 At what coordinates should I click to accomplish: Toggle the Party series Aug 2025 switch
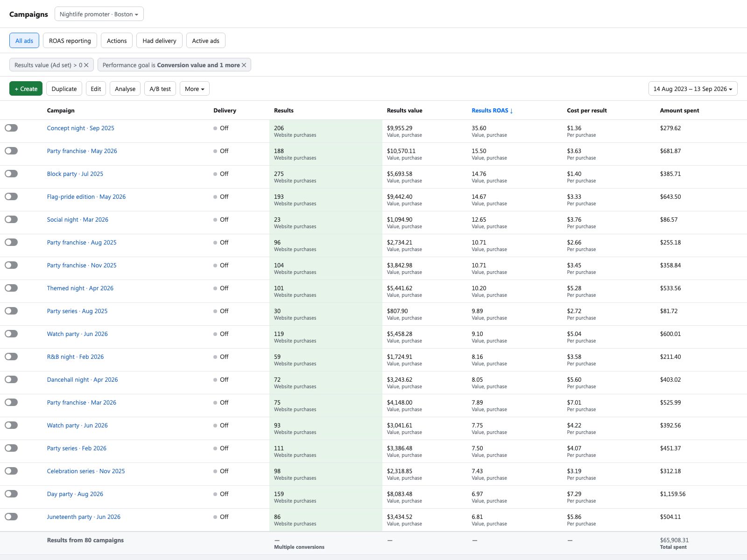tap(11, 311)
